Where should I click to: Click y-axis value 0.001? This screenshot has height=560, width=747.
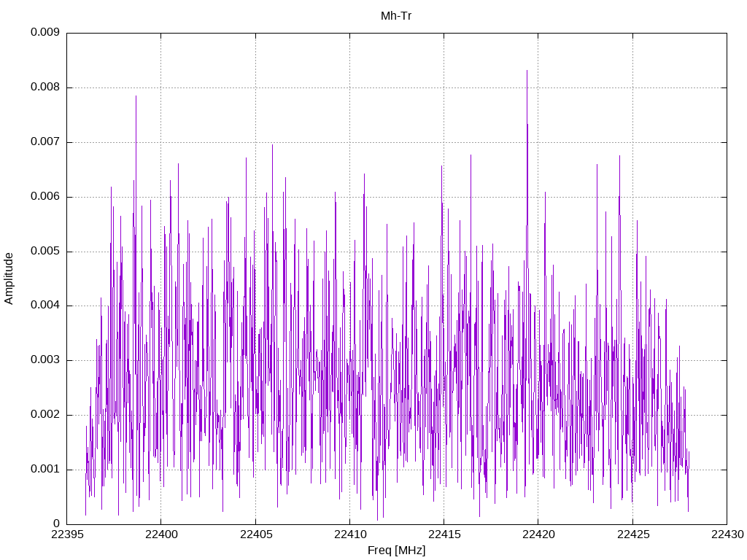(x=45, y=469)
